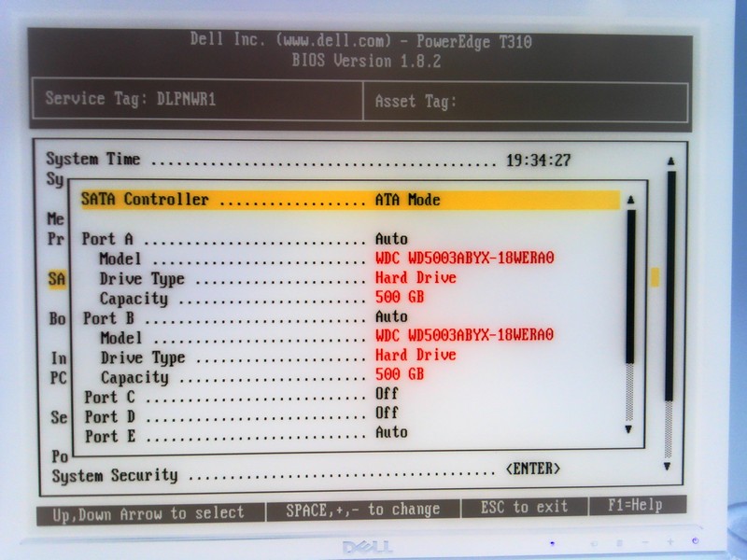
Task: Click inner scrollbar down arrow
Action: pos(629,429)
